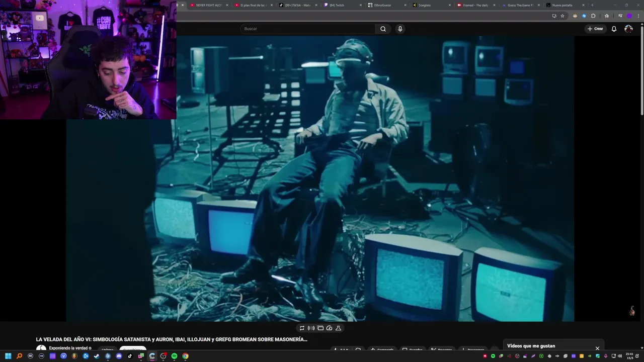Open Spotify from the taskbar
Image resolution: width=644 pixels, height=362 pixels.
174,356
